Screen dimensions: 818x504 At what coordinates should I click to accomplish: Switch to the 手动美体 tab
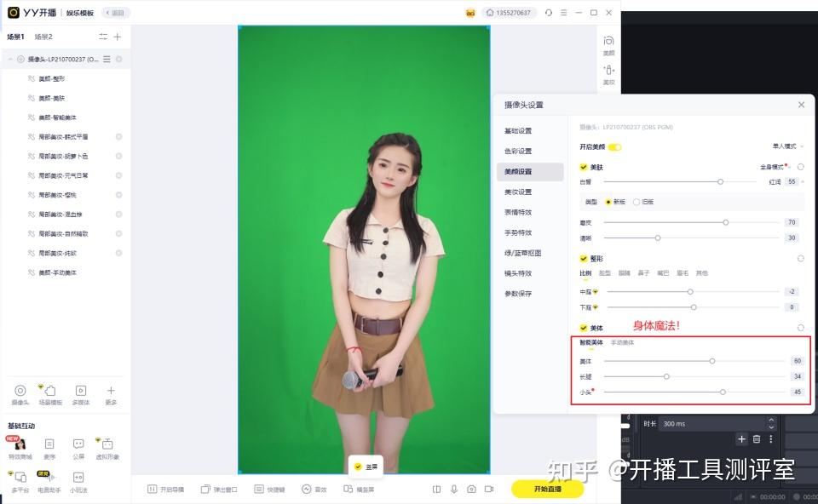[x=623, y=343]
